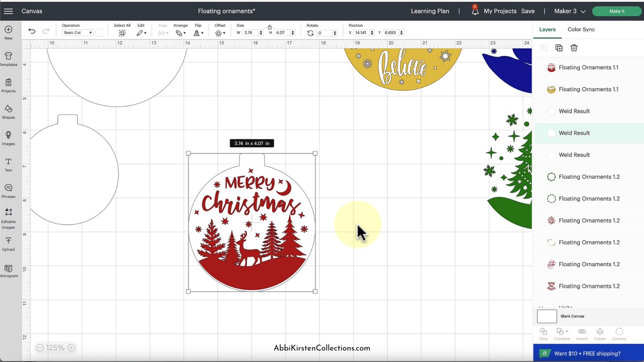644x362 pixels.
Task: Click the width stepper arrows
Action: click(x=261, y=33)
